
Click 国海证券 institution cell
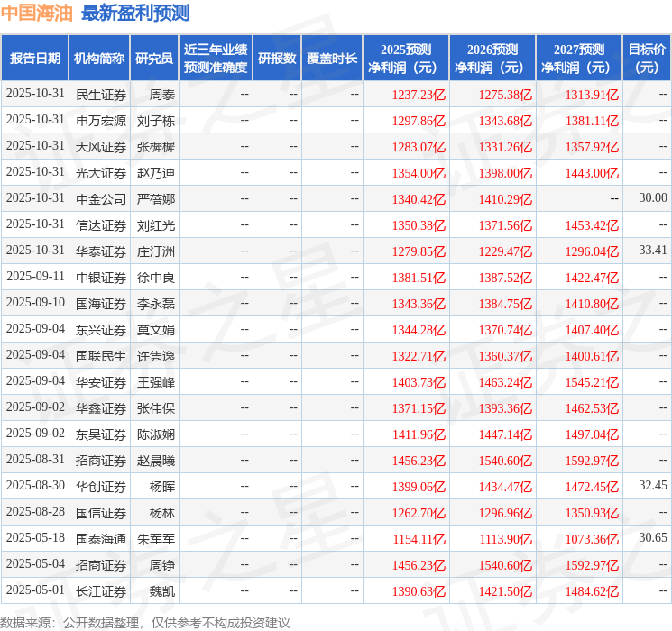pos(101,304)
